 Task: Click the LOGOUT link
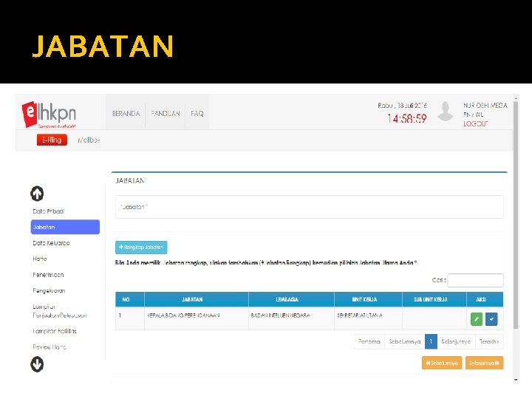point(475,124)
